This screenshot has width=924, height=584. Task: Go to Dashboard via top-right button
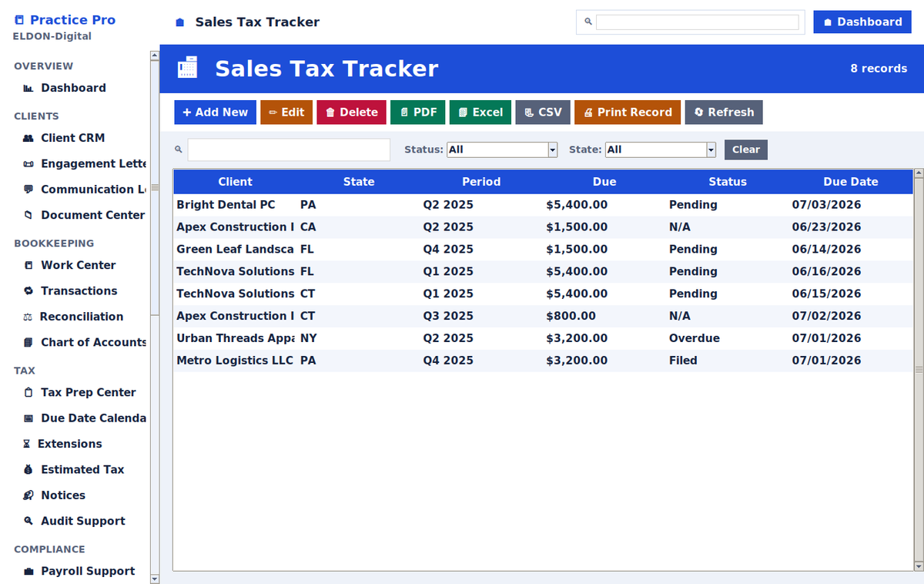pos(862,22)
